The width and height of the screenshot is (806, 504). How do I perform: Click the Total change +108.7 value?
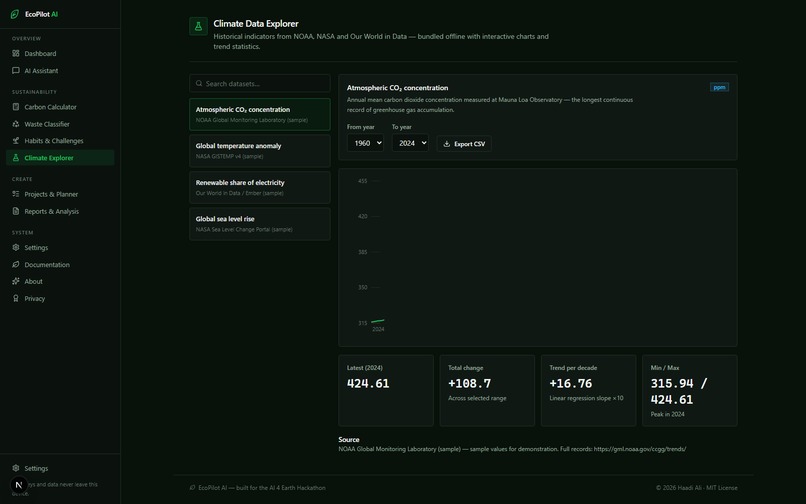469,384
